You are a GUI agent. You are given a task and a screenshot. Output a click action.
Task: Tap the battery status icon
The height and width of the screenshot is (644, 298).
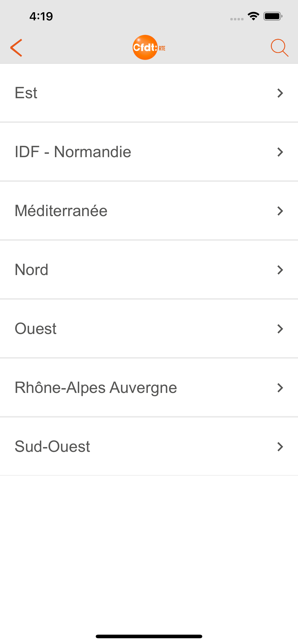point(273,16)
